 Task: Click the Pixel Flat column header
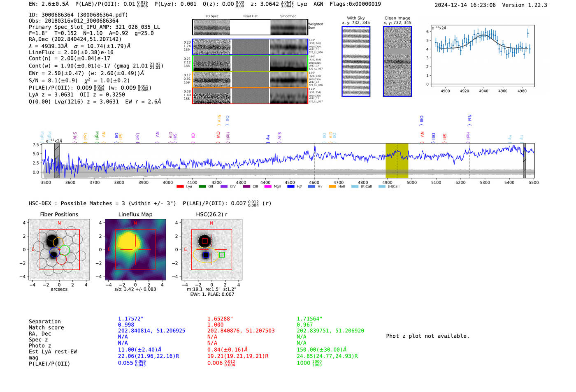[250, 16]
